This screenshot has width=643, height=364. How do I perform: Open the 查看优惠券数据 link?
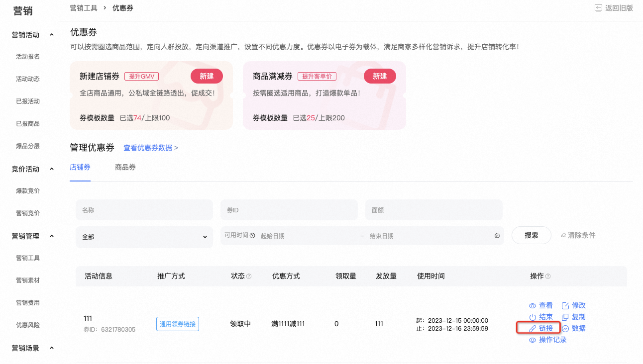point(151,148)
